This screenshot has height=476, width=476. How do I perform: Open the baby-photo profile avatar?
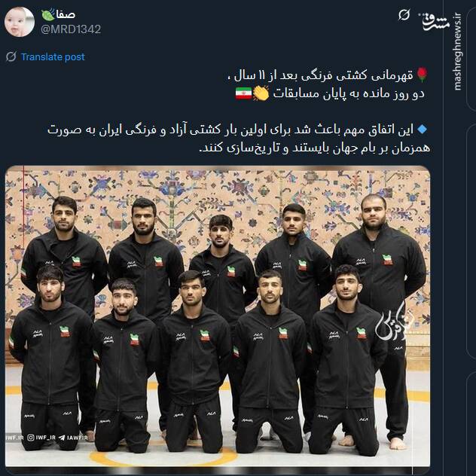tap(20, 22)
